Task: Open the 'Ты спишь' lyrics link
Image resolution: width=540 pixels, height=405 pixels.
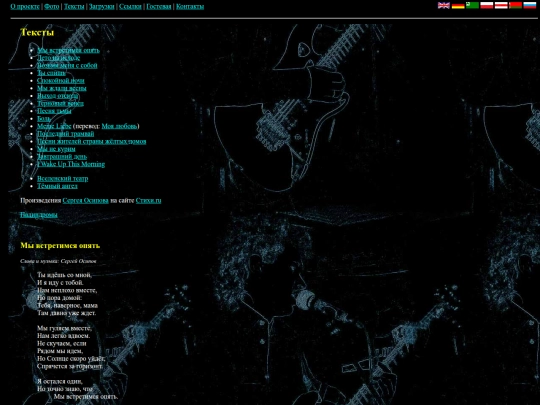Action: point(51,73)
